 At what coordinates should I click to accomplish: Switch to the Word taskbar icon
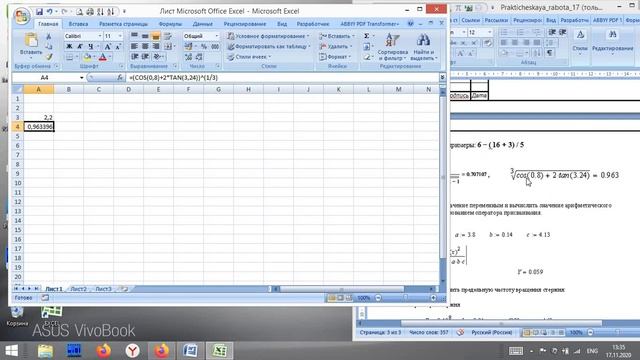tap(191, 351)
